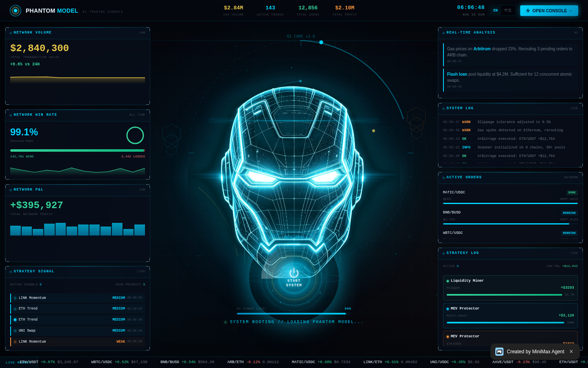Click the +$3,120 MEV Protector profit
The image size is (588, 368).
pyautogui.click(x=566, y=316)
